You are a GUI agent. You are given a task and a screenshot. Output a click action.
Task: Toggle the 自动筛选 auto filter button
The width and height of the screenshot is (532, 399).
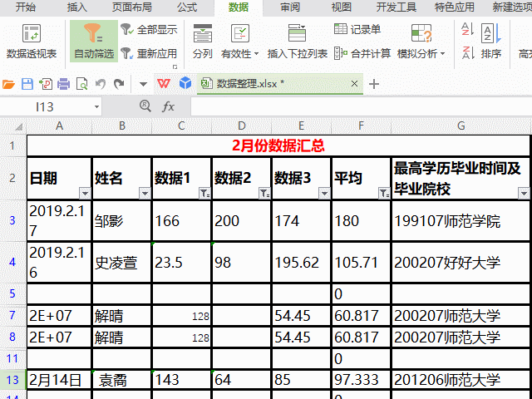click(94, 42)
